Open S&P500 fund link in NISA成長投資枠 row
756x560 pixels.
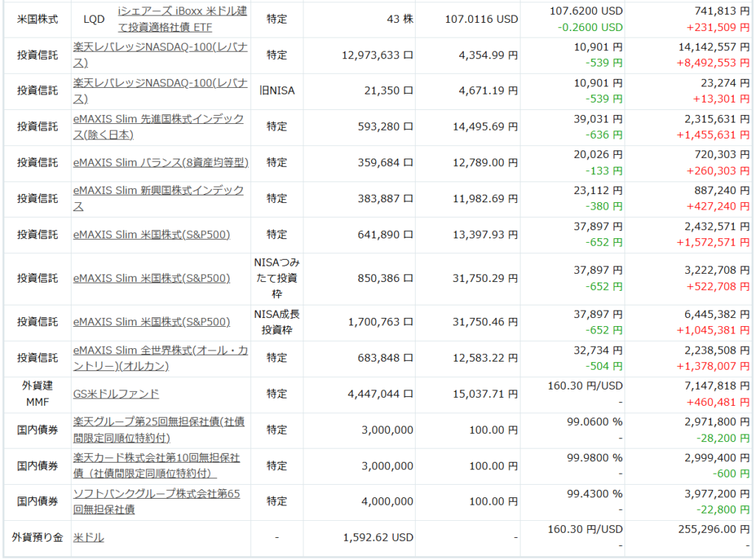(151, 322)
